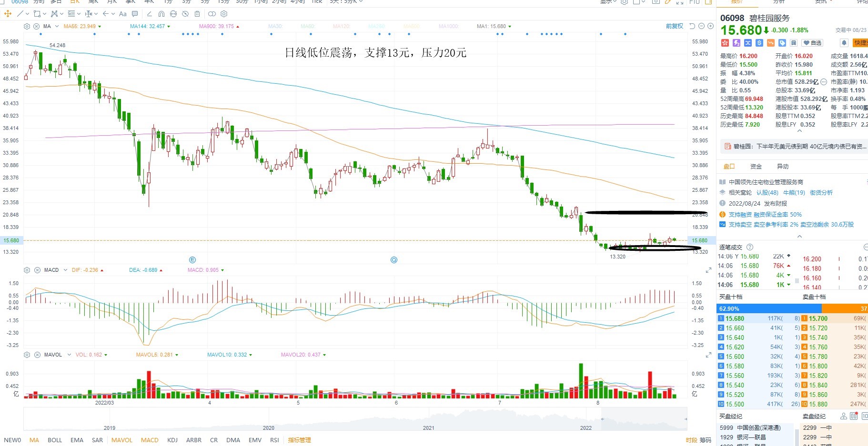Viewport: 868px width, 446px height.
Task: Open the MA indicator dropdown
Action: tap(57, 26)
